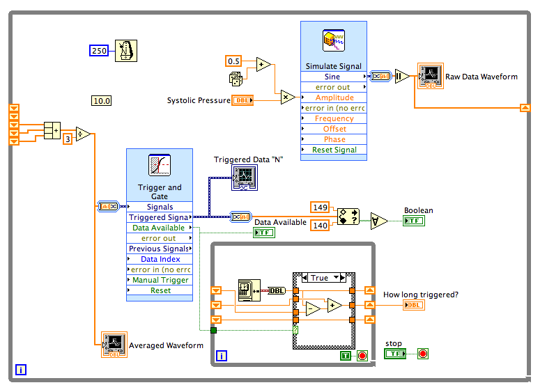This screenshot has height=392, width=547.
Task: Select the In Range and Coerce node
Action: 348,217
